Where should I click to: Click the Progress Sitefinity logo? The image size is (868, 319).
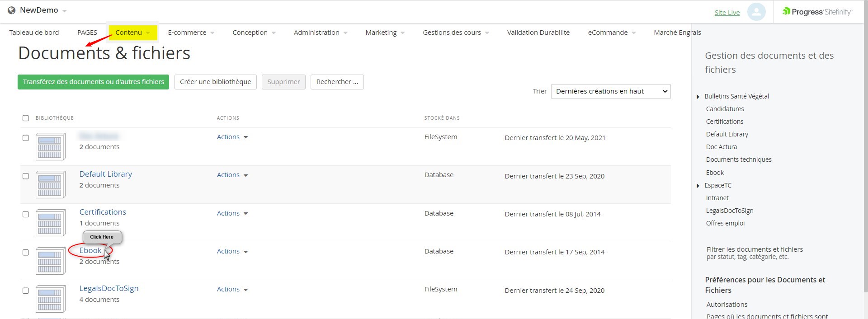pyautogui.click(x=817, y=12)
